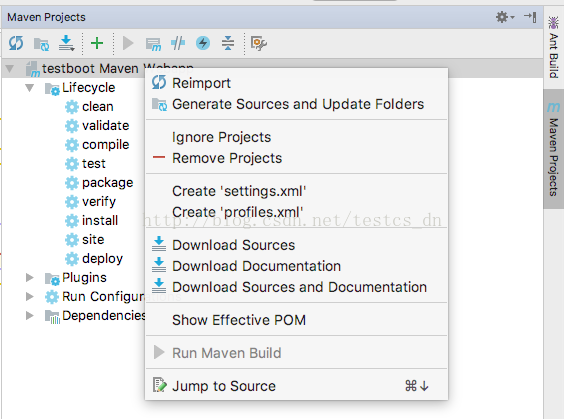The width and height of the screenshot is (564, 419).
Task: Click the Dependencies folder icon
Action: point(52,317)
